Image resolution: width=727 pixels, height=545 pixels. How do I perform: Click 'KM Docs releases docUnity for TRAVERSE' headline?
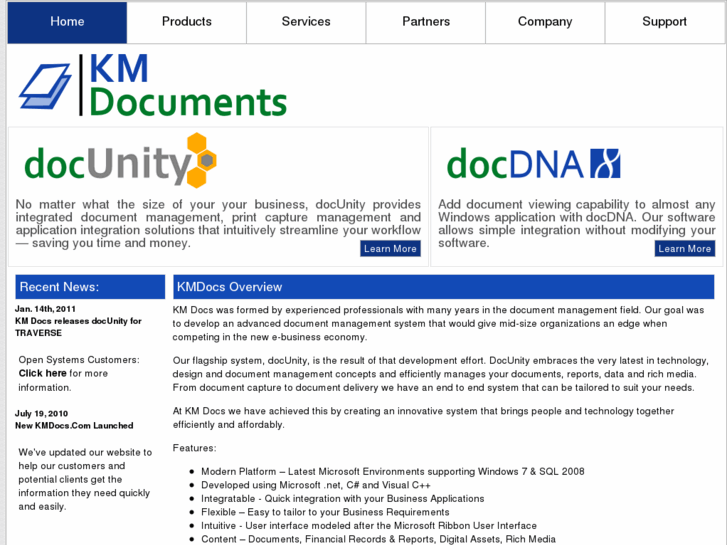tap(78, 327)
